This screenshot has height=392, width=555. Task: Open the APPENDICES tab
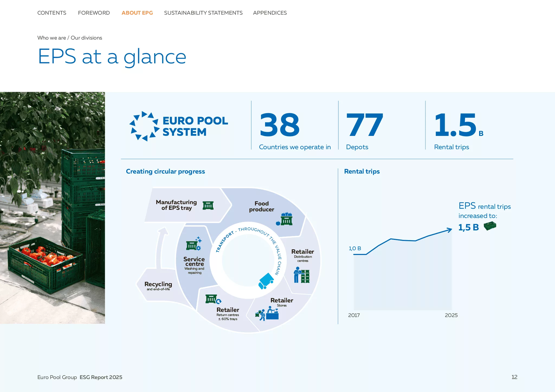(x=270, y=13)
